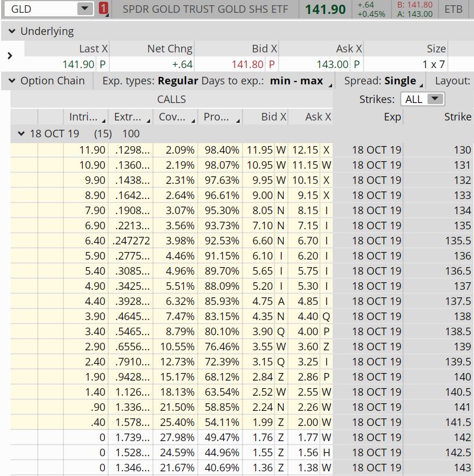This screenshot has width=474, height=476.
Task: Click bid 11.95 on the 130 strike call
Action: point(260,150)
